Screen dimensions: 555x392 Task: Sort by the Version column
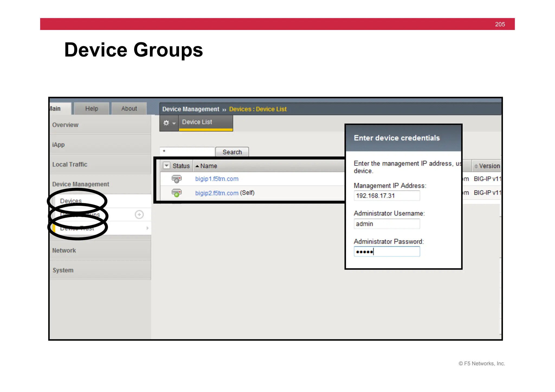[x=487, y=166]
